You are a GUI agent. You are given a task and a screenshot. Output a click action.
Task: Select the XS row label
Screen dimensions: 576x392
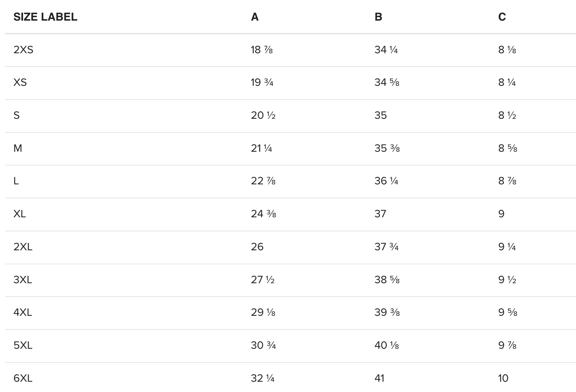click(x=20, y=83)
